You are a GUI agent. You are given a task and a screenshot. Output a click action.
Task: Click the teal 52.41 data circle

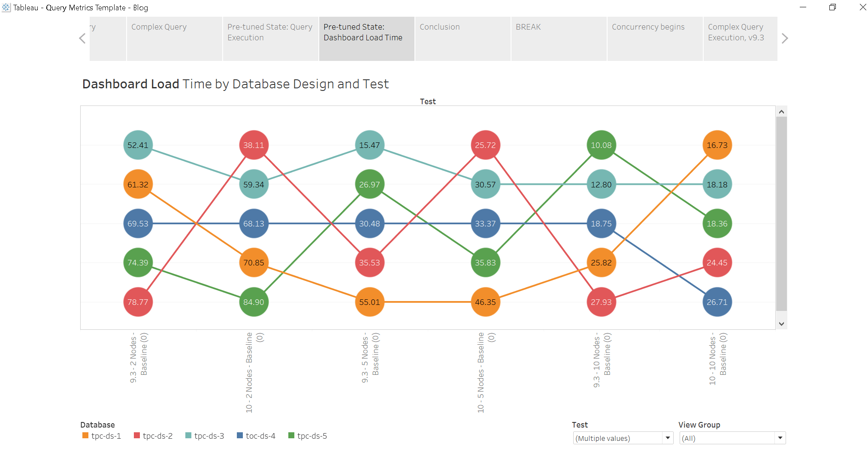138,145
